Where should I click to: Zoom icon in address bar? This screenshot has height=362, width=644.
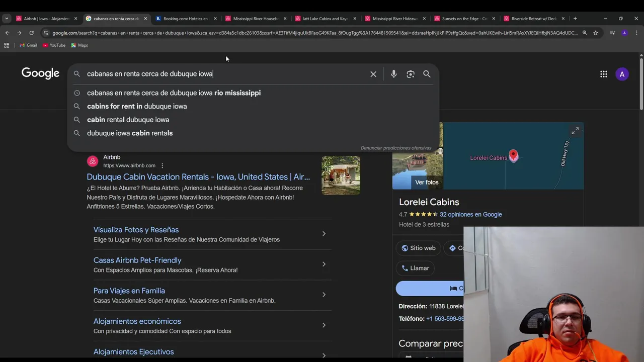585,33
